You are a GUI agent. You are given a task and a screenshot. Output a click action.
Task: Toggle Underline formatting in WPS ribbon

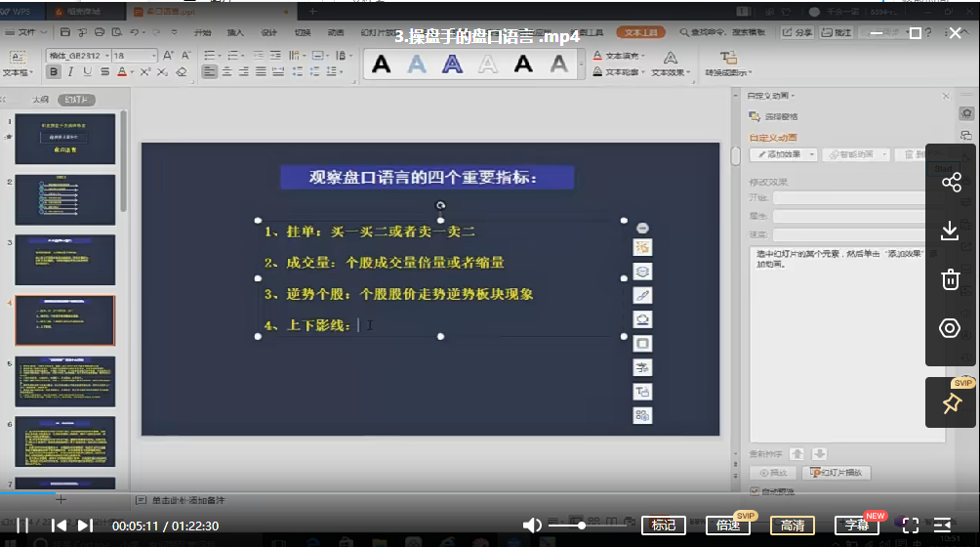88,72
